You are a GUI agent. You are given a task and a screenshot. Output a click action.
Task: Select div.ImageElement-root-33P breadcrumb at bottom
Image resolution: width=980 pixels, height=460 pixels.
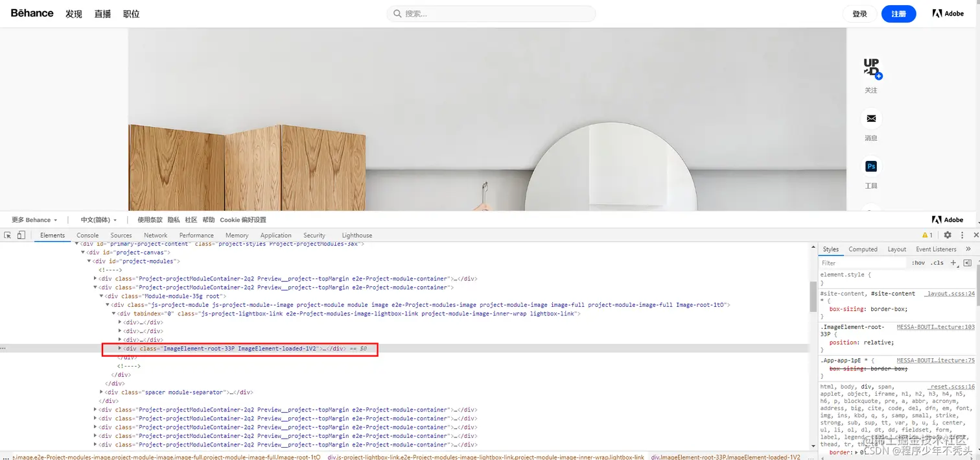coord(726,457)
